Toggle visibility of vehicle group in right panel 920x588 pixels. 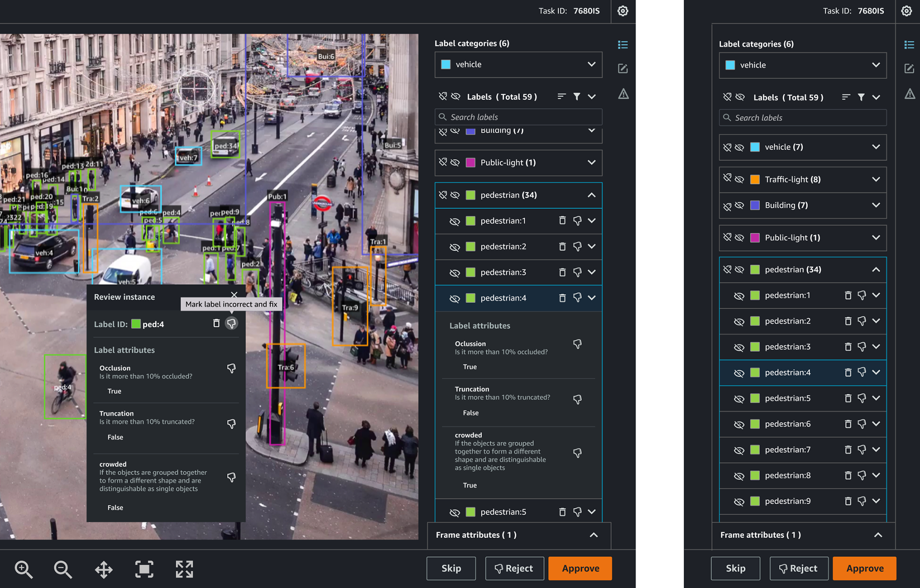point(739,147)
